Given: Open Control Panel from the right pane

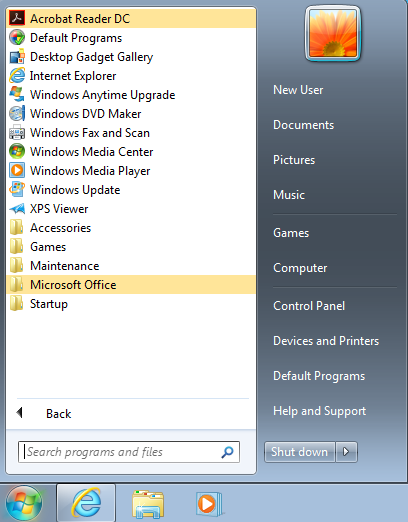Looking at the screenshot, I should pos(309,306).
